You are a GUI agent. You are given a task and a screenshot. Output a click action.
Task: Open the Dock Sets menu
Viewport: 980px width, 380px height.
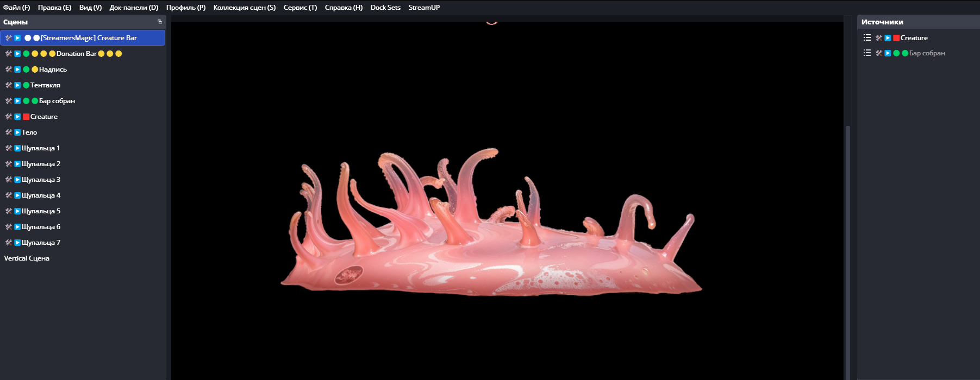tap(385, 8)
